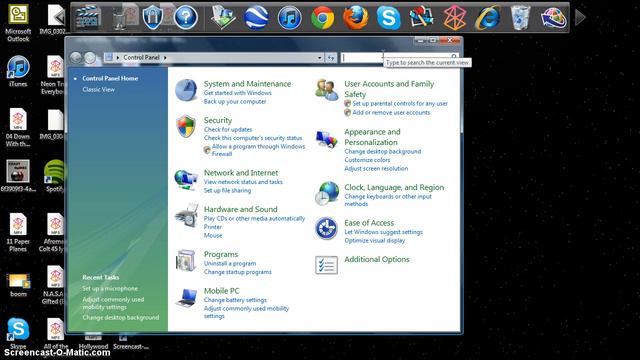Click the Printer link under Hardware and Sound

(213, 227)
